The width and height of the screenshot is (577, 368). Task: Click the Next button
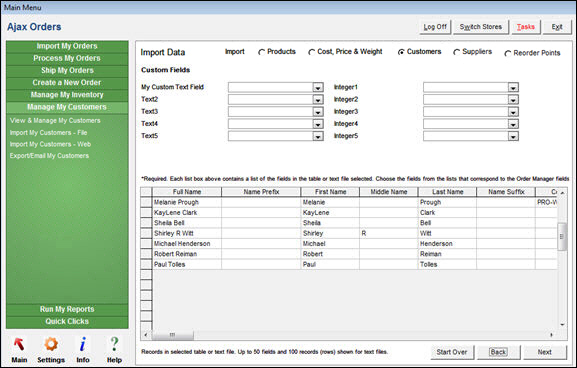pyautogui.click(x=545, y=352)
